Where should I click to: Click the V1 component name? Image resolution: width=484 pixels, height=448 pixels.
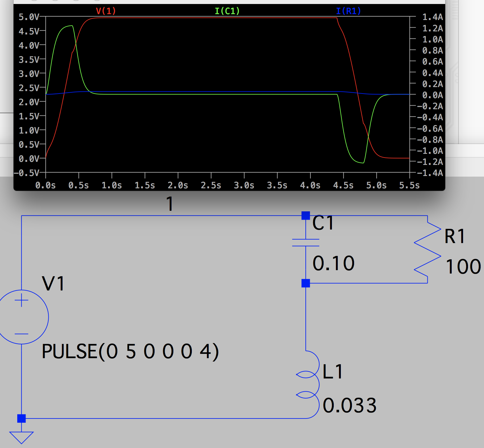tap(54, 283)
